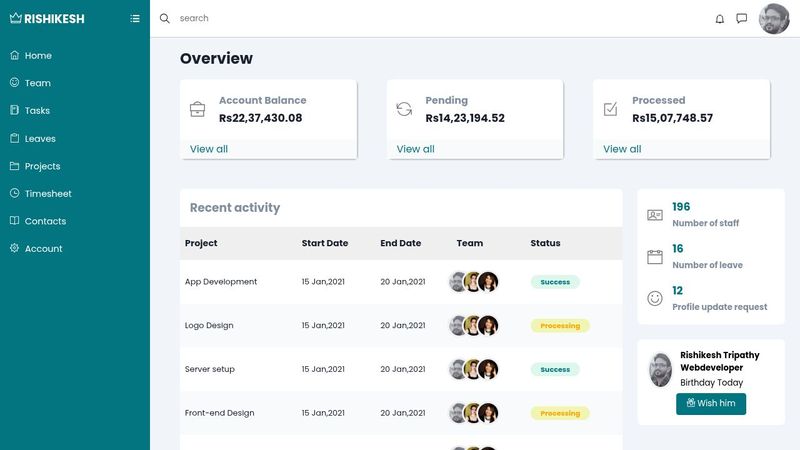Click Success status badge for App Development
This screenshot has width=800, height=450.
coord(555,282)
